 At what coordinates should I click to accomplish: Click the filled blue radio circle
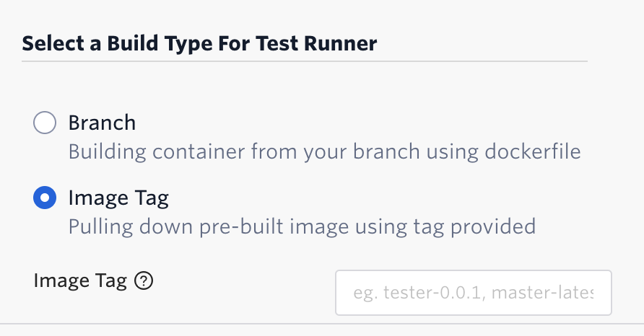[x=45, y=198]
